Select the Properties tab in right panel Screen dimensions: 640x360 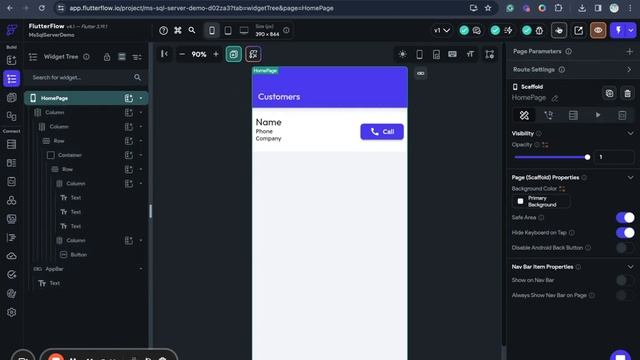click(x=524, y=116)
